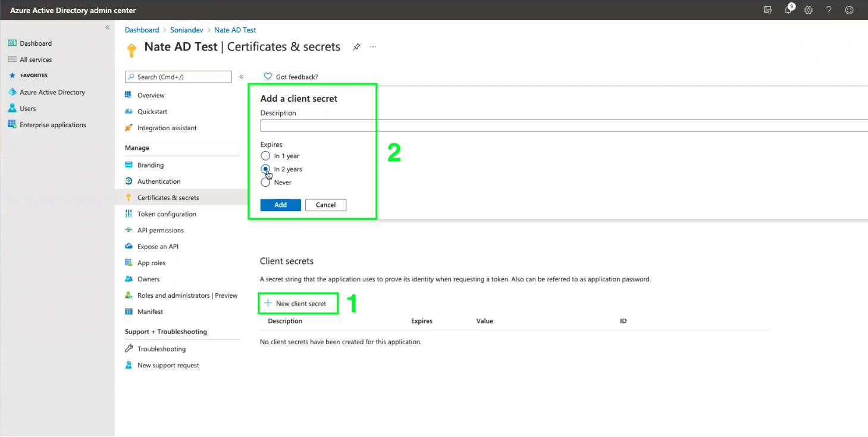The width and height of the screenshot is (868, 437).
Task: Click the New support request icon
Action: 129,365
